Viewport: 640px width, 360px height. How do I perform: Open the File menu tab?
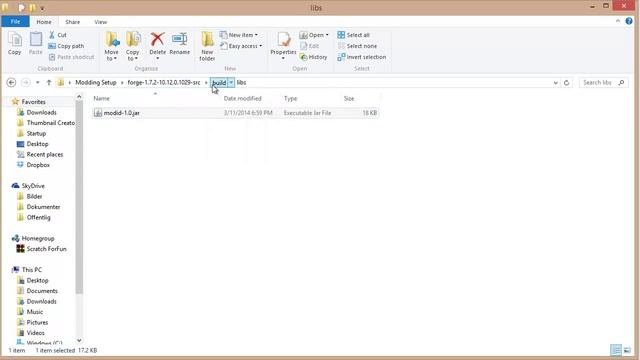15,22
